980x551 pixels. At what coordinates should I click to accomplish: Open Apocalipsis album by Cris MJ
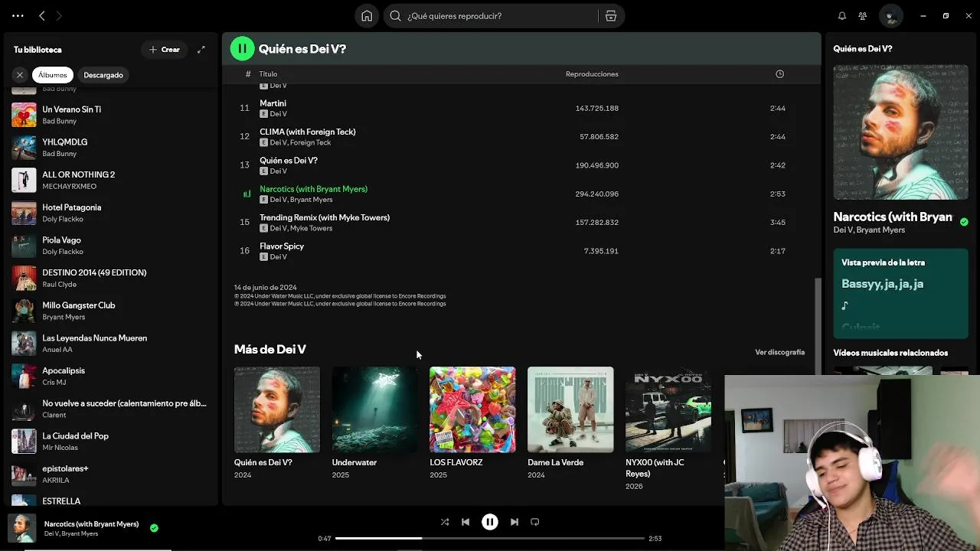(112, 377)
